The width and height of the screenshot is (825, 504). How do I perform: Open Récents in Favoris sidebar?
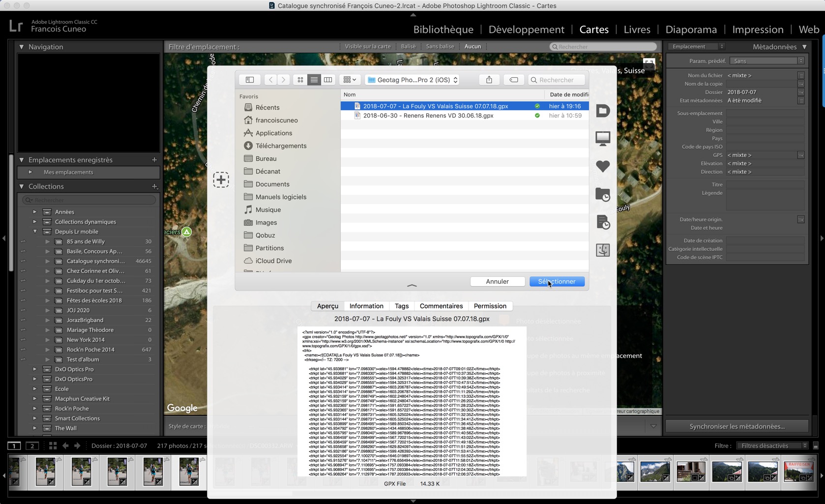coord(267,107)
